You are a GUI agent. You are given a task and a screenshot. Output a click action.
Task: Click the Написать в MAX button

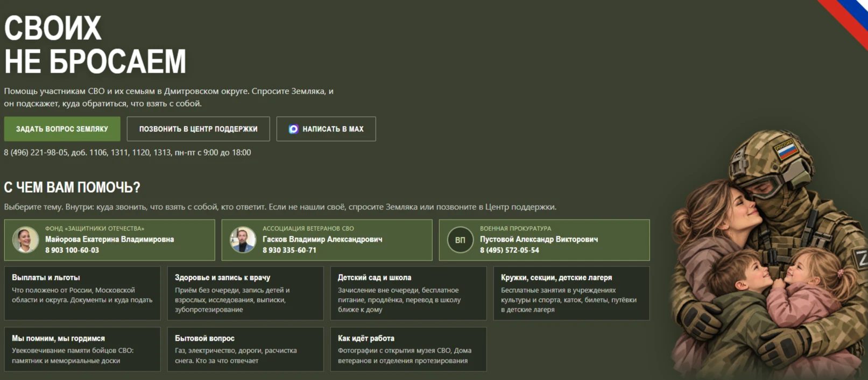326,129
